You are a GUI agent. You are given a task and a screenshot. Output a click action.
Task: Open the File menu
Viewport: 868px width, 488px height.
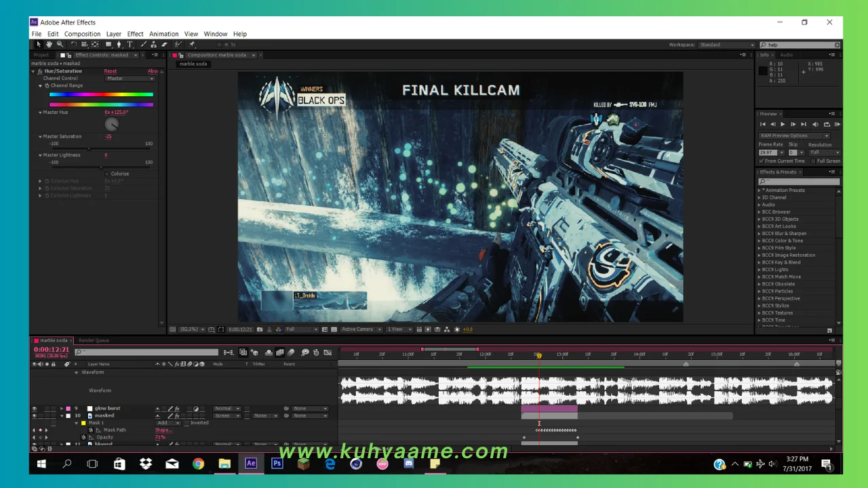37,34
